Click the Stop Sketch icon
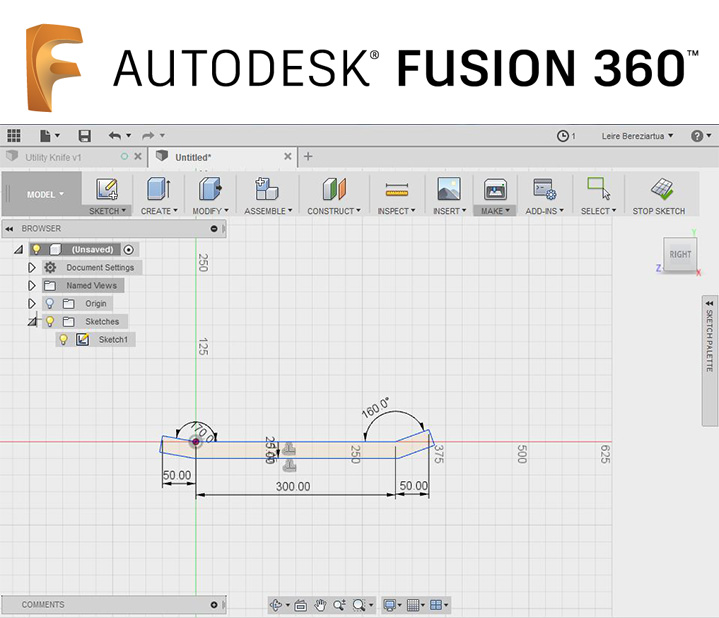719x618 pixels. click(x=662, y=189)
